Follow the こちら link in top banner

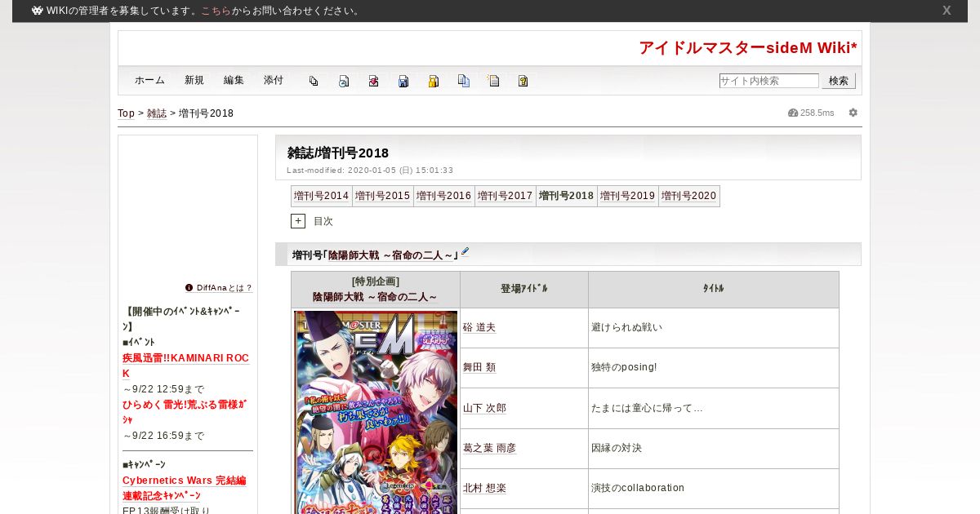[x=216, y=11]
